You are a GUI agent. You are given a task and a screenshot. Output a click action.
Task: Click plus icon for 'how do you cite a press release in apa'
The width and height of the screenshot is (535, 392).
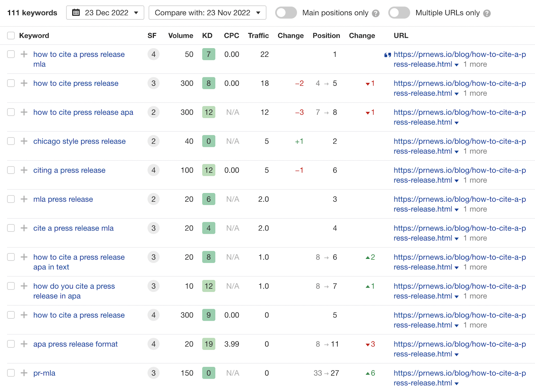pyautogui.click(x=24, y=286)
